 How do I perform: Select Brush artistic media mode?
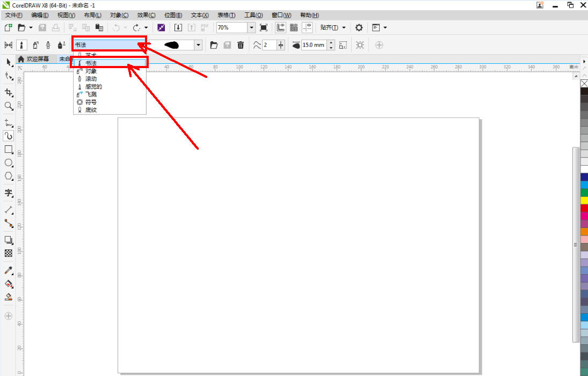pos(21,45)
